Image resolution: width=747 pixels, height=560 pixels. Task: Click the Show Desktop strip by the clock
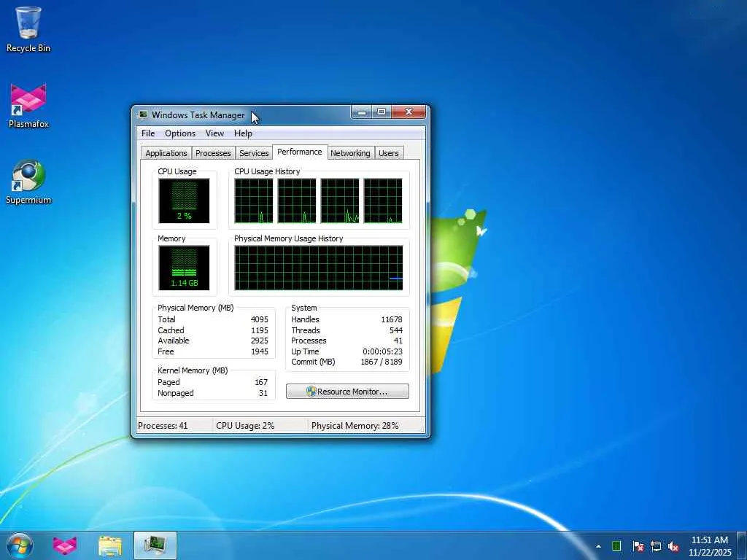742,546
